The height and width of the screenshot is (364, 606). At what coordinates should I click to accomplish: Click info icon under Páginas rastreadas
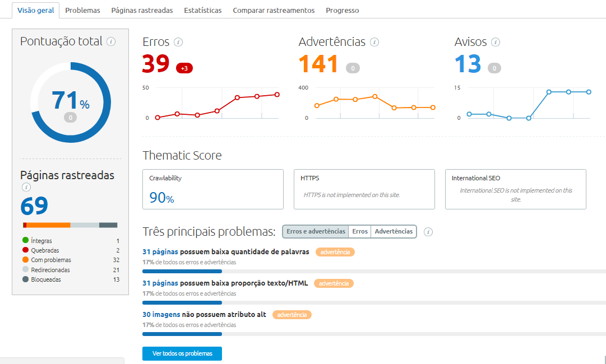(26, 187)
